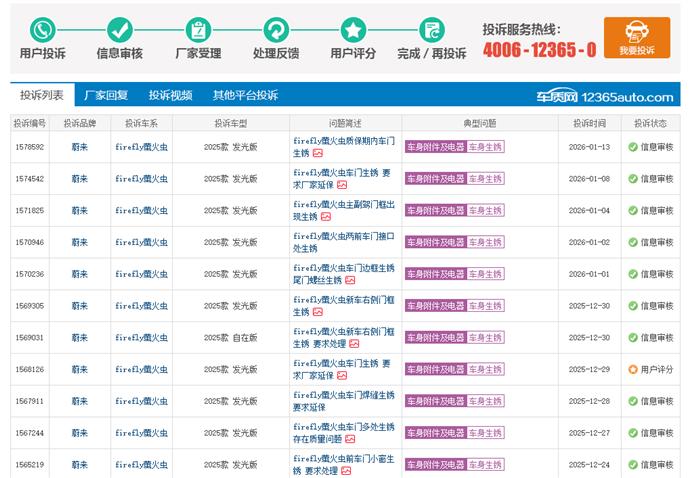Viewport: 700px width, 478px height.
Task: Click the 厂家受理 clipboard step icon
Action: coord(198,29)
